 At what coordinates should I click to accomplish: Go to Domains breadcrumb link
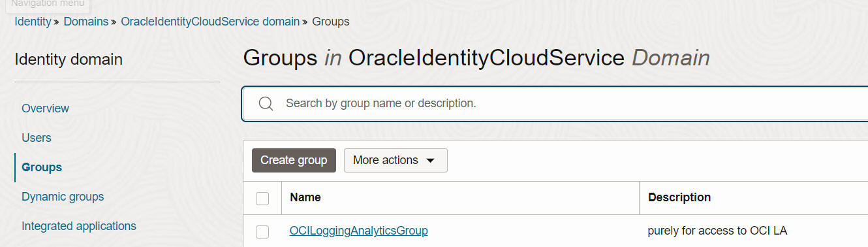point(86,22)
